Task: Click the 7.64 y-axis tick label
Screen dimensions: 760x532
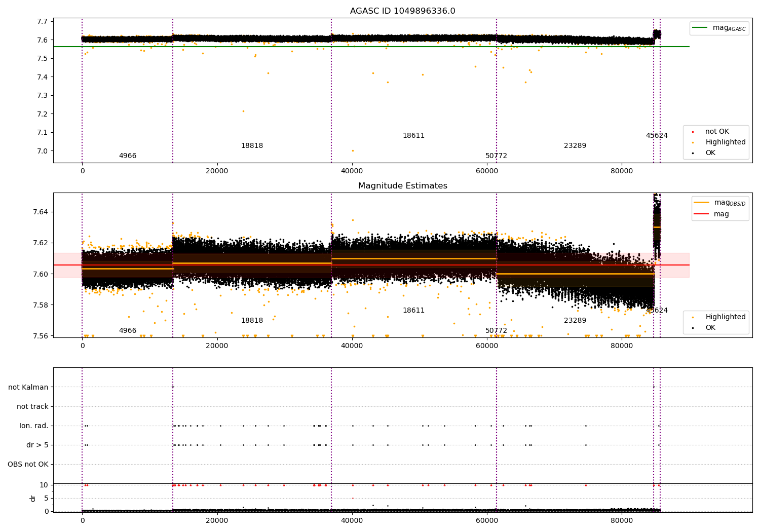Action: point(41,212)
